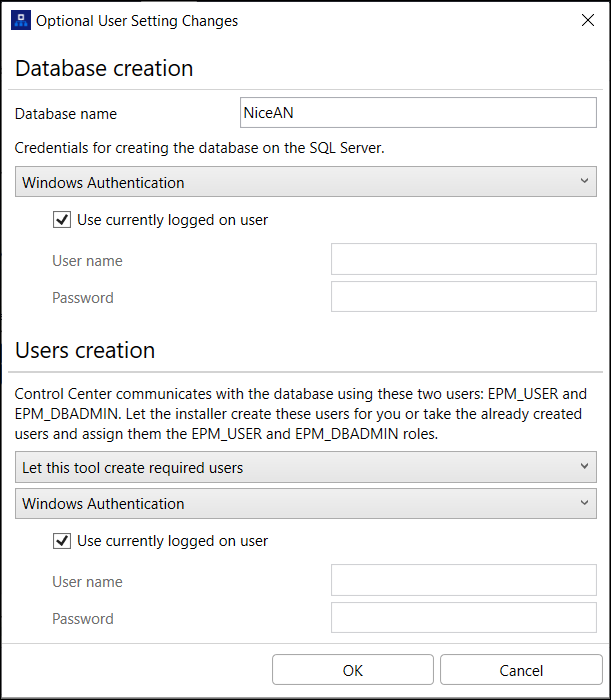Focus the Password field under Database creation

pos(464,297)
